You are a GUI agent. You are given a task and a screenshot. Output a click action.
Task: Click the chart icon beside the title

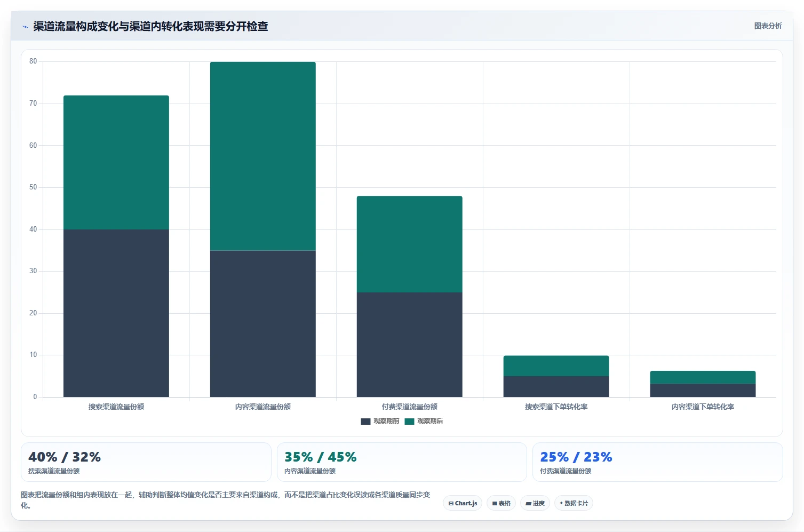(x=25, y=27)
